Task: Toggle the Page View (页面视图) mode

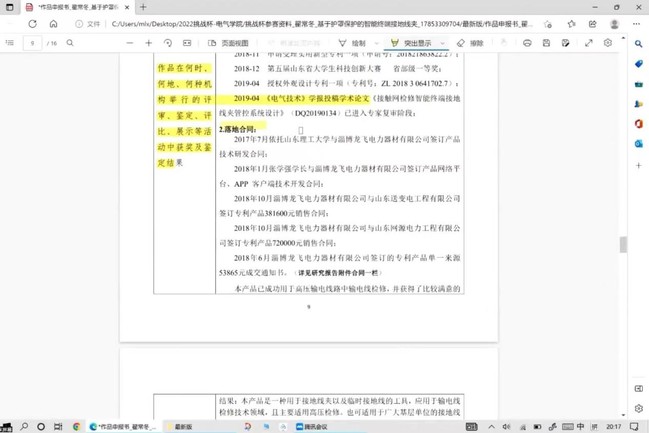Action: point(228,43)
